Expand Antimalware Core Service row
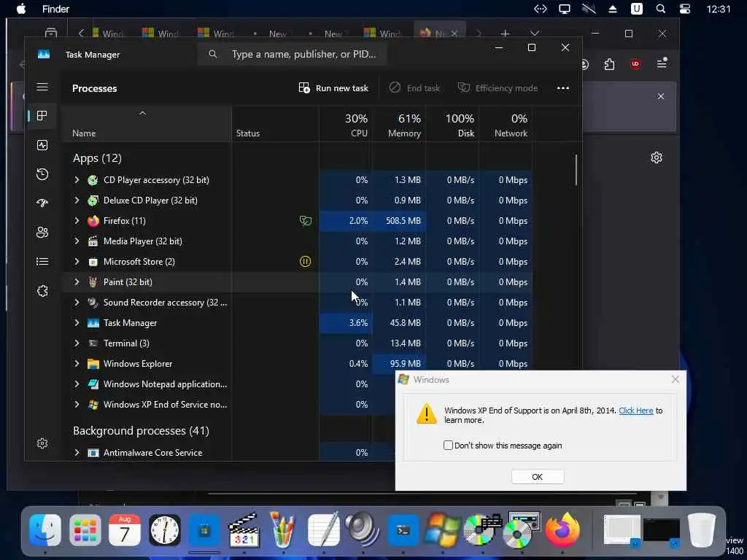 77,452
